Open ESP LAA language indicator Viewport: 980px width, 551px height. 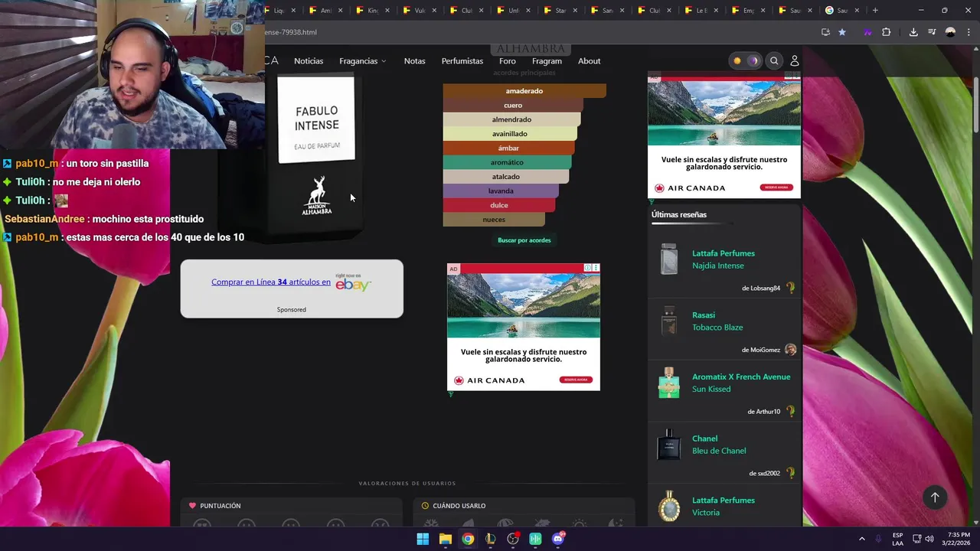[x=897, y=539]
